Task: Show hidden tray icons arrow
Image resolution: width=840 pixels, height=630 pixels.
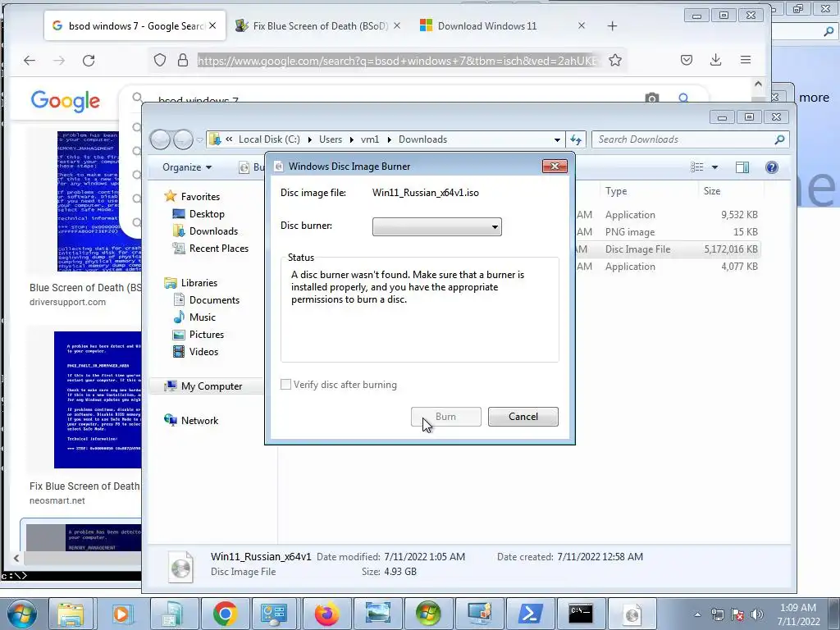Action: [697, 614]
